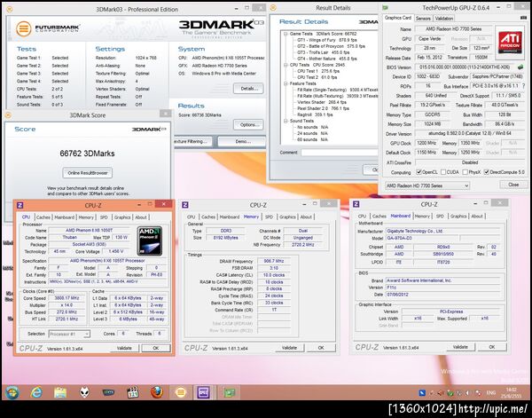The height and width of the screenshot is (418, 532).
Task: Open Media Player Classic from the taskbar
Action: point(133,393)
